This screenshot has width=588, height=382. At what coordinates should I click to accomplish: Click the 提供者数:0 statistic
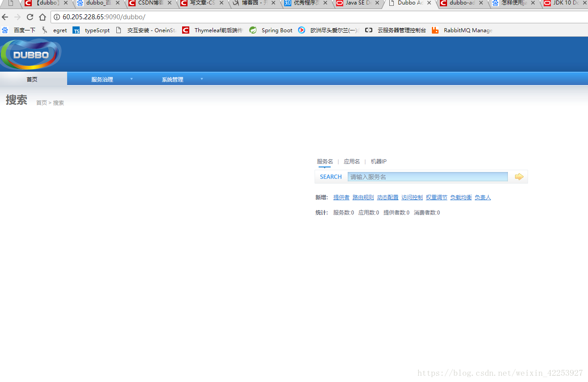[396, 213]
